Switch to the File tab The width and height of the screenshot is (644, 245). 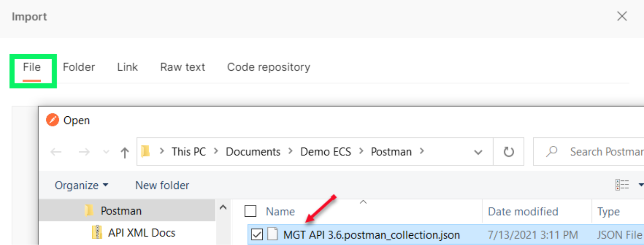[32, 67]
